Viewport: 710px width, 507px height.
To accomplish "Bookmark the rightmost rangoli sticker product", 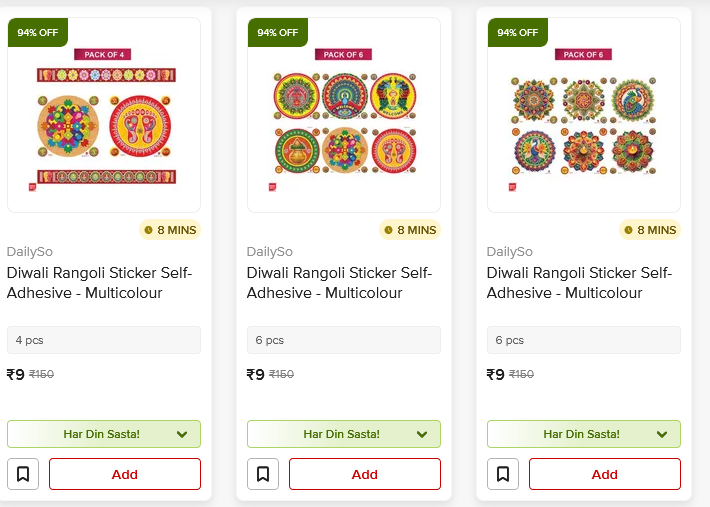I will (x=503, y=474).
